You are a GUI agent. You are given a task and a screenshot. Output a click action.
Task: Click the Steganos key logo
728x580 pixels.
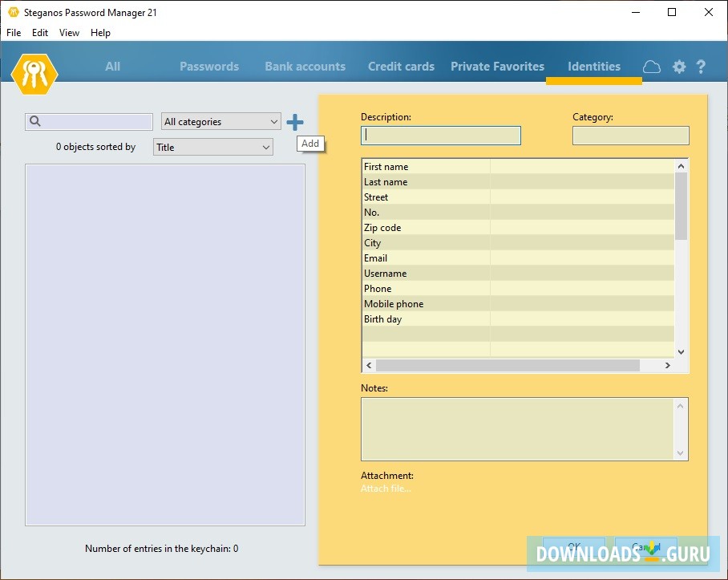(x=34, y=73)
